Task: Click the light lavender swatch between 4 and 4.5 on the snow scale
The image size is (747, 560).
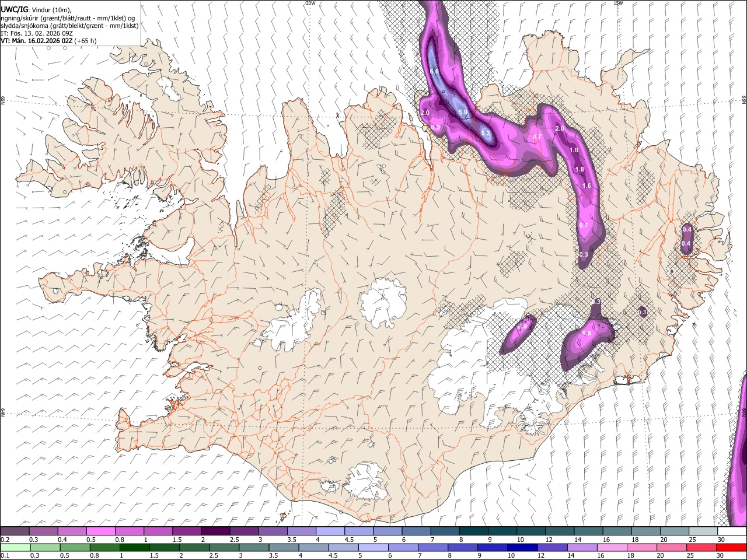Action: pyautogui.click(x=330, y=531)
